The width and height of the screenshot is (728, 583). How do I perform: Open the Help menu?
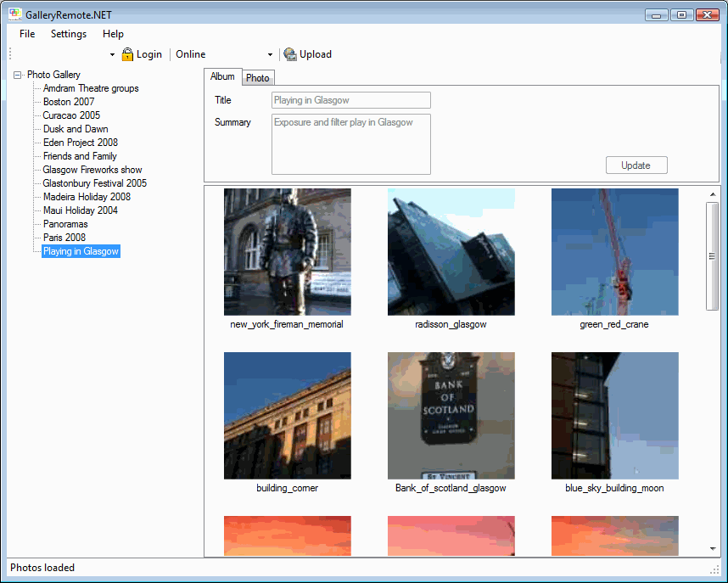[113, 34]
